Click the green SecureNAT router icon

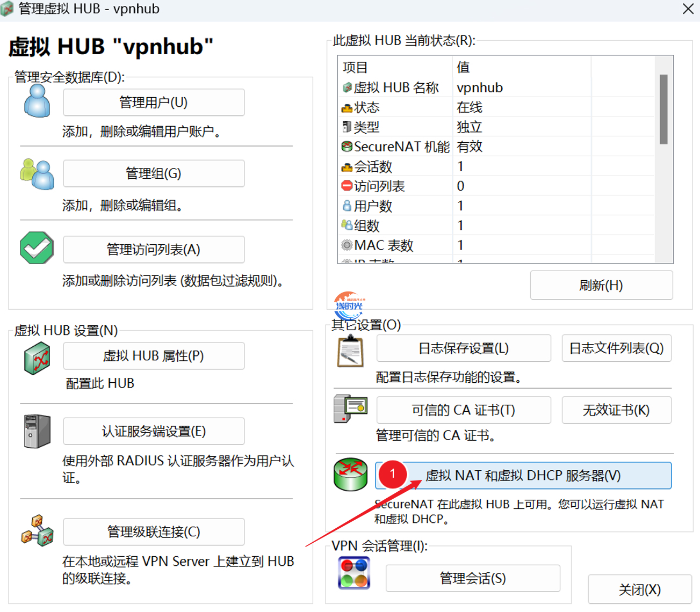point(350,475)
